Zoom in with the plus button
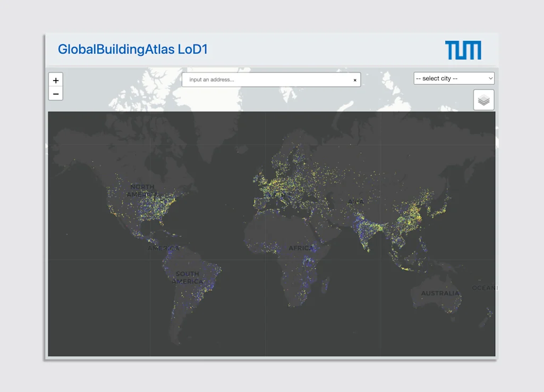The image size is (544, 392). pos(56,80)
